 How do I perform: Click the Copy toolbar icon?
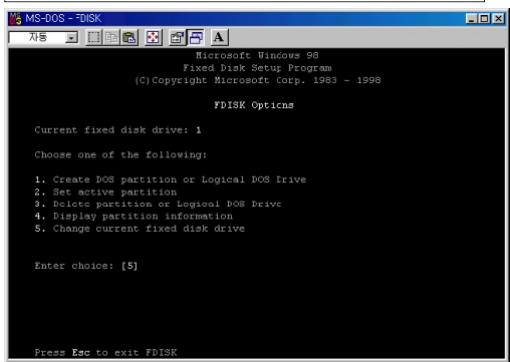tap(111, 37)
